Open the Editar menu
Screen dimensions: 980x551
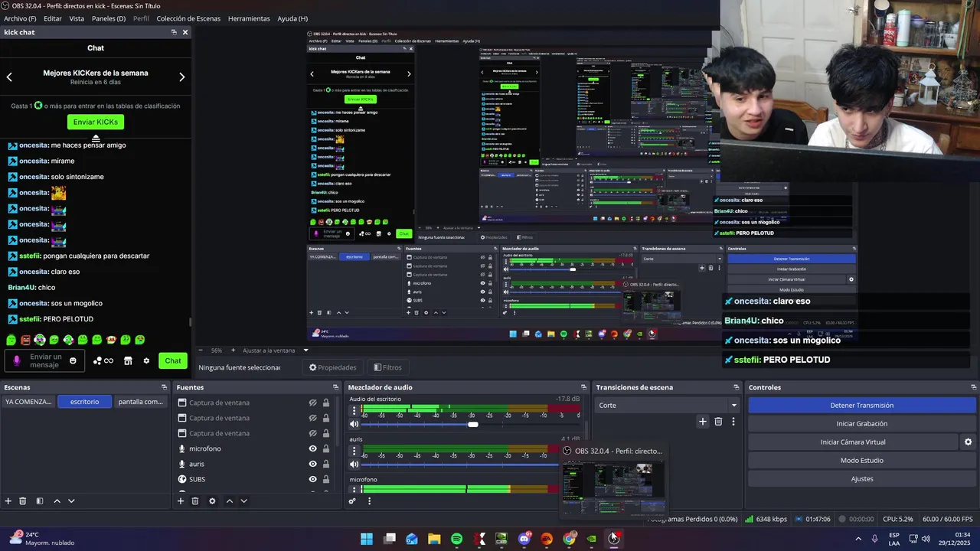(x=53, y=18)
